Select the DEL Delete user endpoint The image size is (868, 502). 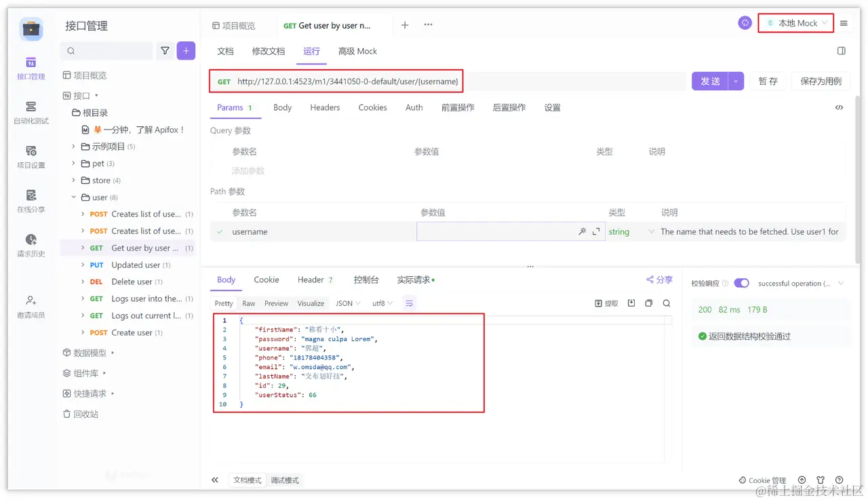(126, 282)
